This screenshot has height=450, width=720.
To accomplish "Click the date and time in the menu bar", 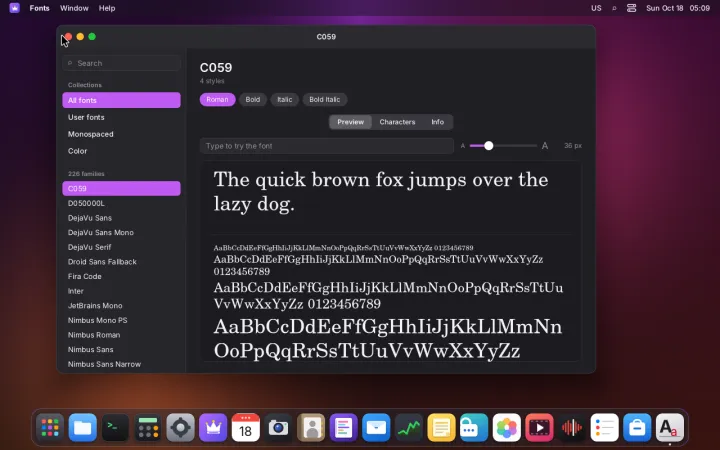I will (678, 8).
